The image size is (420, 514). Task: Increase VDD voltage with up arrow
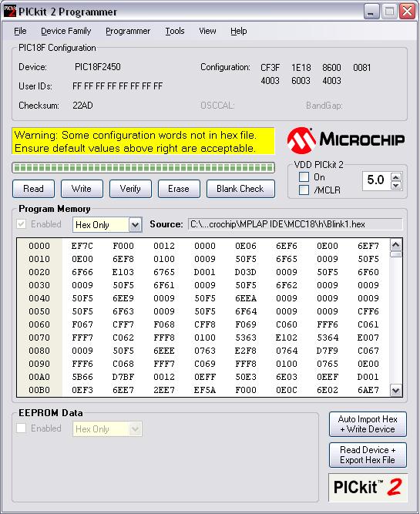(x=396, y=177)
